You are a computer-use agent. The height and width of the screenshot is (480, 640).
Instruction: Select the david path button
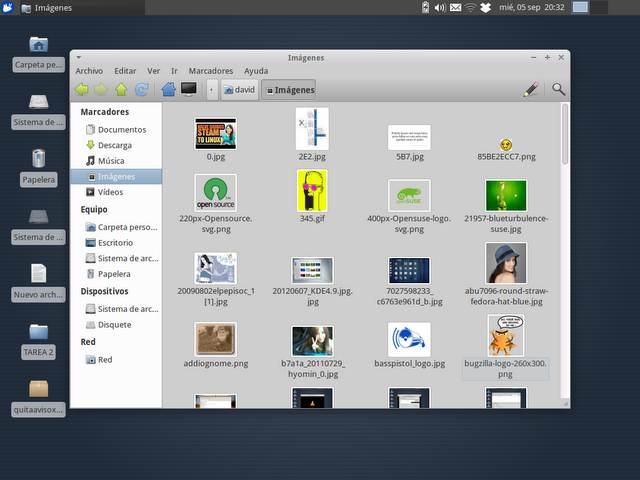point(240,89)
